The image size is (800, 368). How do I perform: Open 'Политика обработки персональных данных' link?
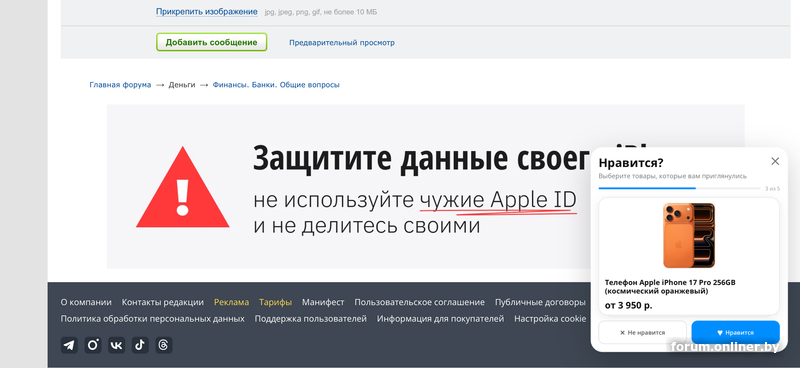click(x=153, y=318)
